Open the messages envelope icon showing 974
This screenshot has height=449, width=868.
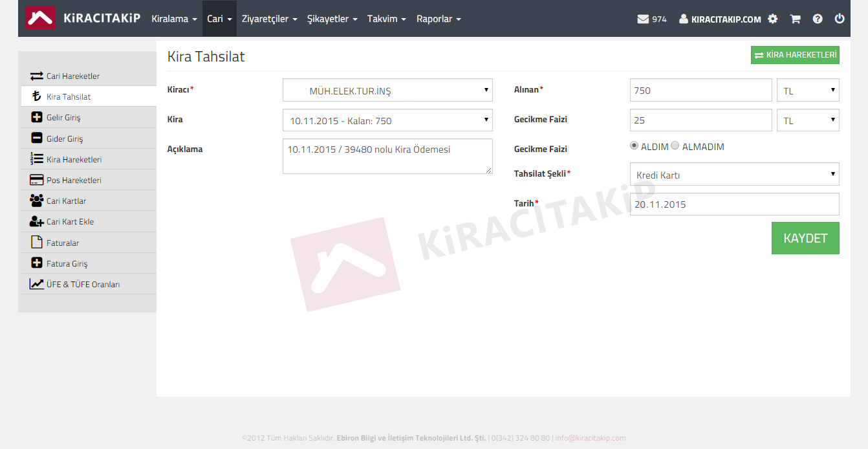tap(643, 19)
